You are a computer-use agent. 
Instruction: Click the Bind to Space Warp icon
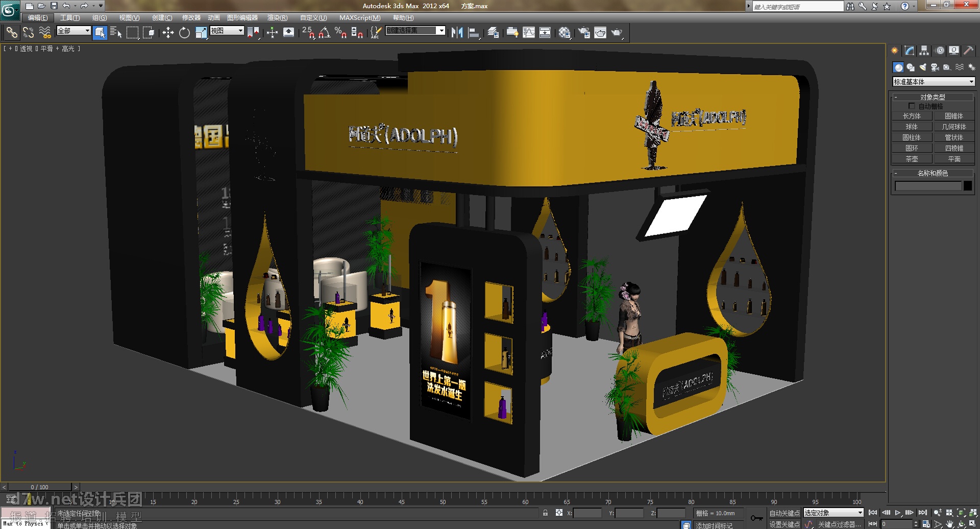click(x=45, y=33)
